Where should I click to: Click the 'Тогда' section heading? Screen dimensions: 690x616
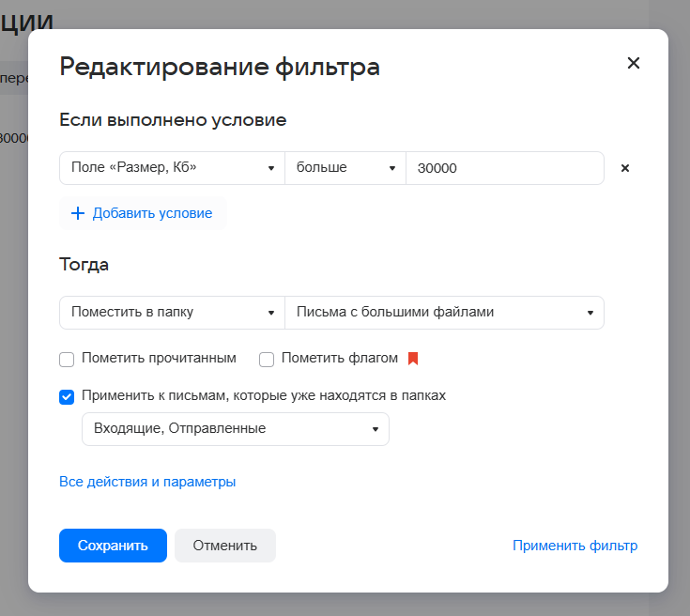coord(84,265)
